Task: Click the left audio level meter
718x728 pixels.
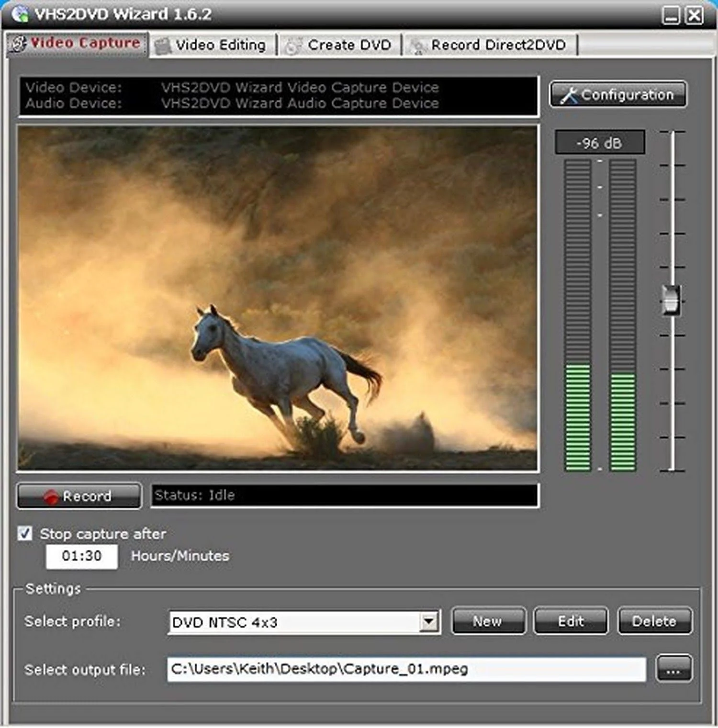Action: click(578, 315)
